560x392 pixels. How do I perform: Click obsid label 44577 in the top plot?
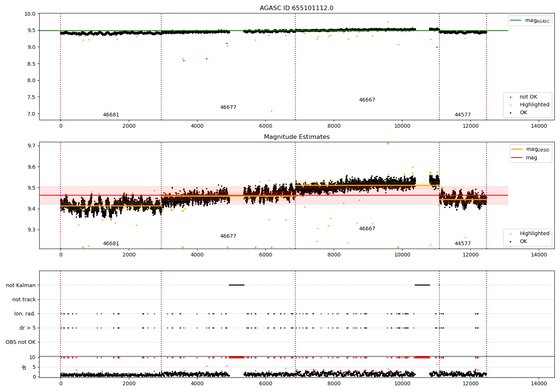(x=463, y=115)
